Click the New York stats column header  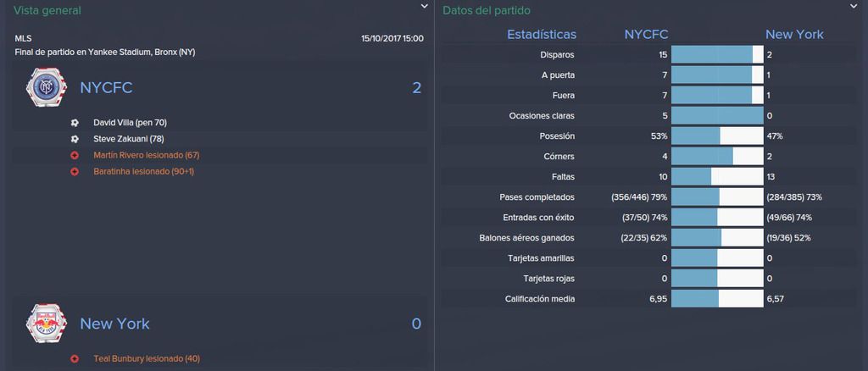click(794, 34)
